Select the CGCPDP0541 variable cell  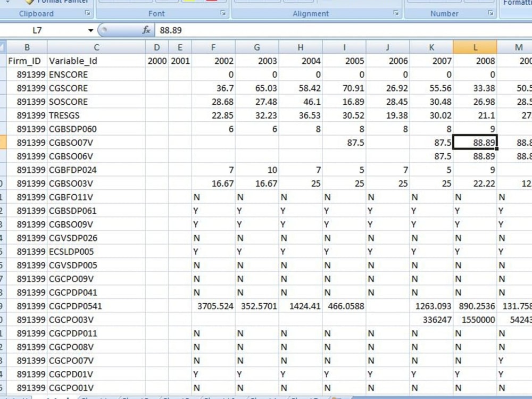pyautogui.click(x=96, y=306)
